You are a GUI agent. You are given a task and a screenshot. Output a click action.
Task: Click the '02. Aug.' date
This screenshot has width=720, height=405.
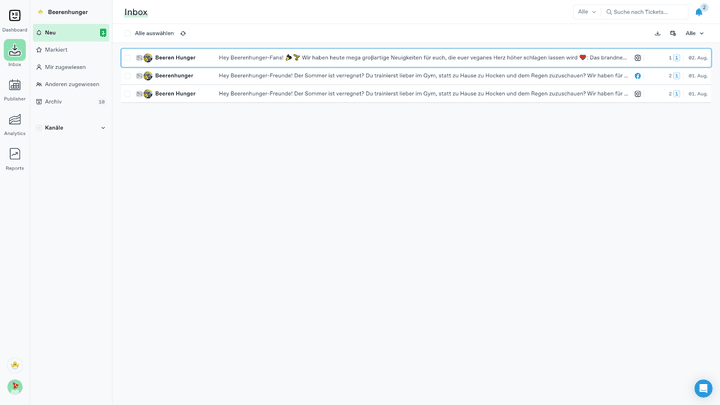[698, 58]
